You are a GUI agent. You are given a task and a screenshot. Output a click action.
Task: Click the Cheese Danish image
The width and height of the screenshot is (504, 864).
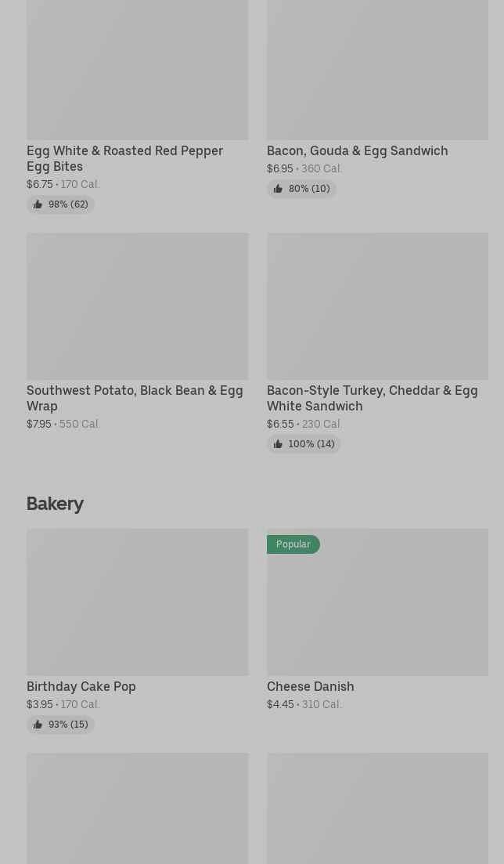pos(377,611)
